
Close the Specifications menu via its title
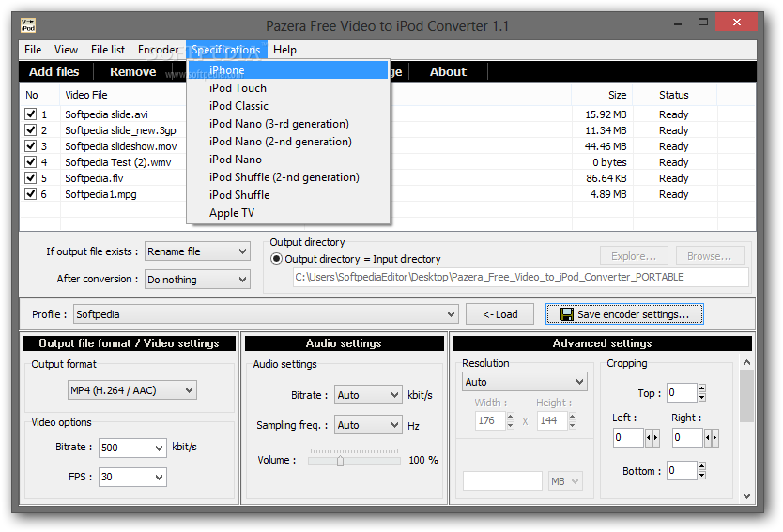[226, 50]
